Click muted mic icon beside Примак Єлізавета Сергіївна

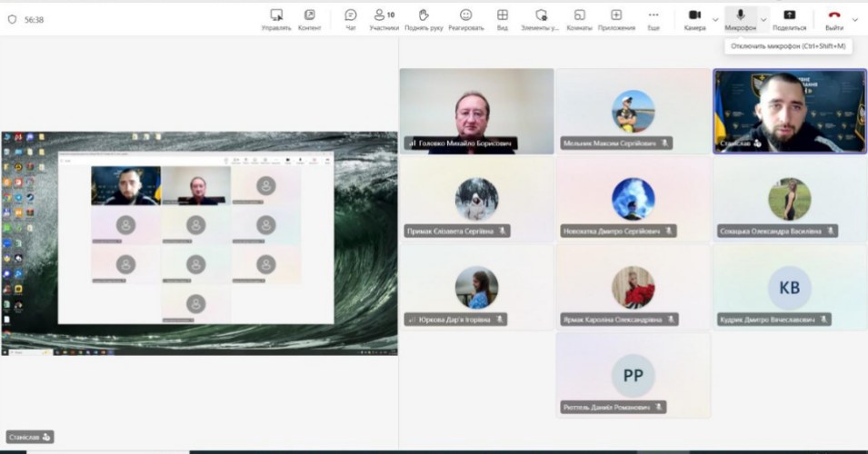(x=502, y=232)
